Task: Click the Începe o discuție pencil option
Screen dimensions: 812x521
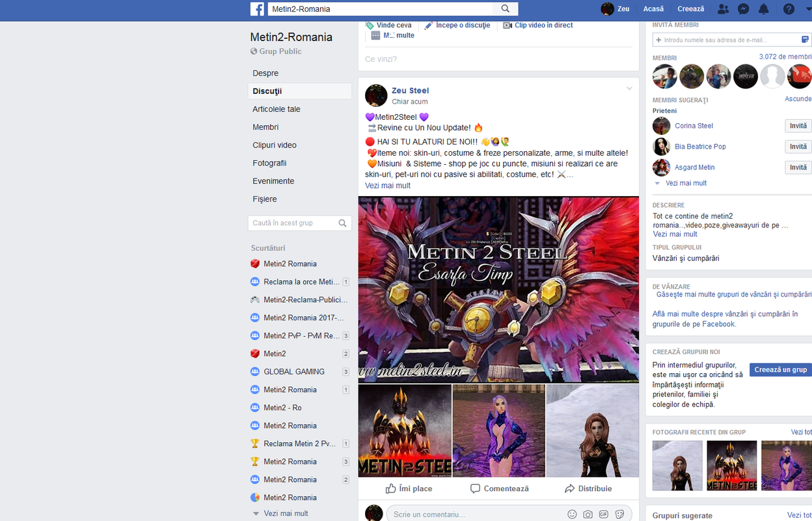Action: 457,25
